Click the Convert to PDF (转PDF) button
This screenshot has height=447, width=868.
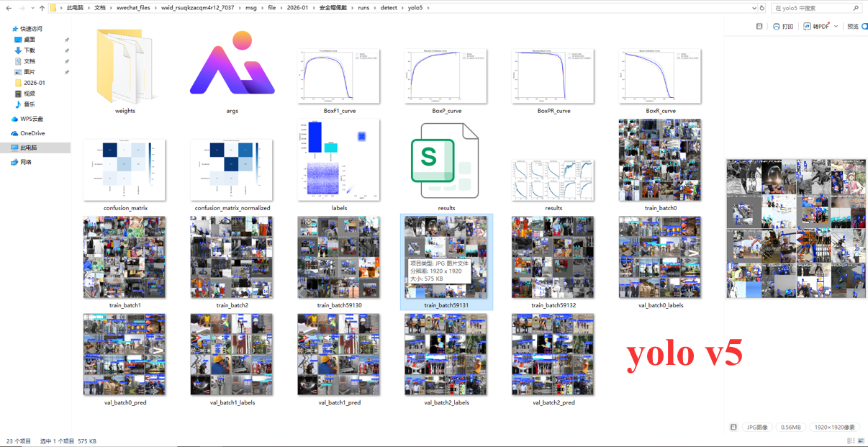817,27
